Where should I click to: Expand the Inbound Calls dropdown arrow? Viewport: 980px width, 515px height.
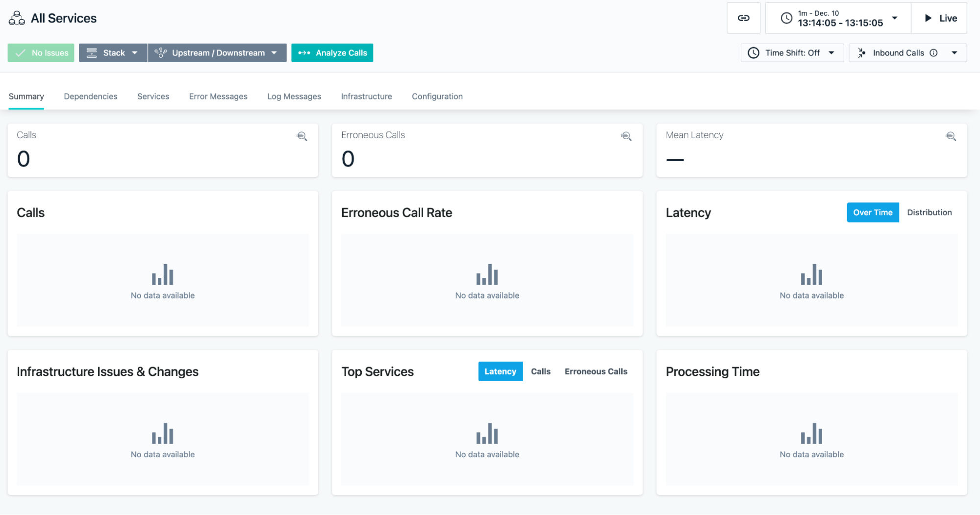954,53
